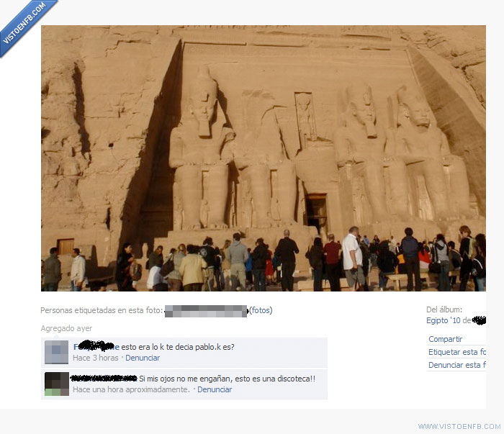The width and height of the screenshot is (504, 434).
Task: Click the Compartir link
Action: (446, 339)
